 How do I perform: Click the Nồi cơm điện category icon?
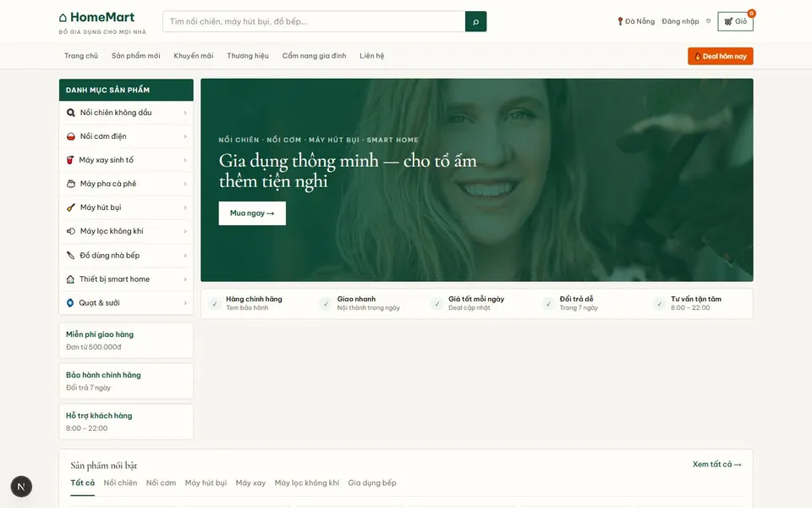point(71,136)
